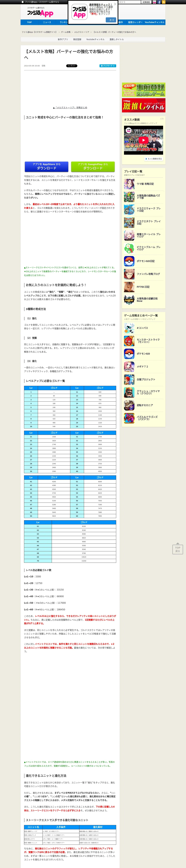Click the もっと動画を見る button

[x=154, y=159]
